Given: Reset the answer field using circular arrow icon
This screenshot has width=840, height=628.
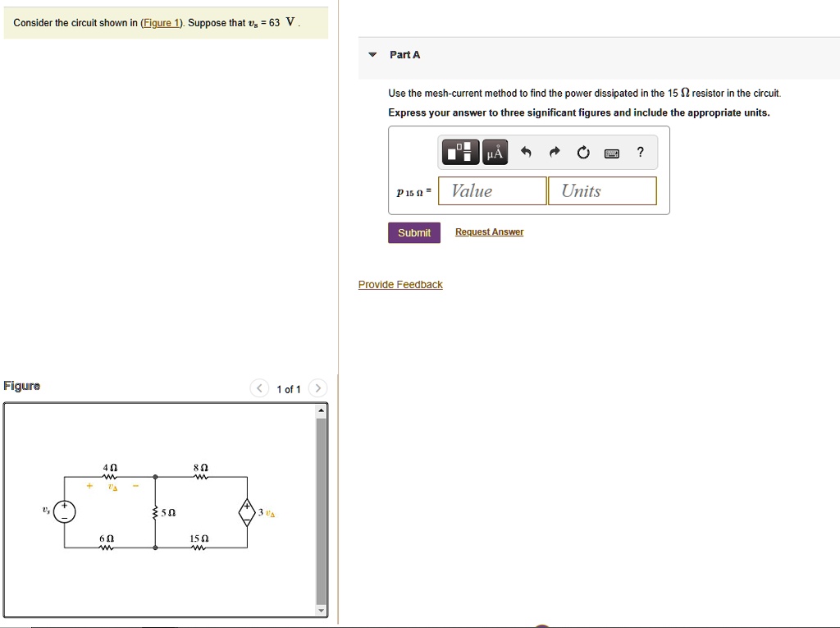Looking at the screenshot, I should [583, 152].
